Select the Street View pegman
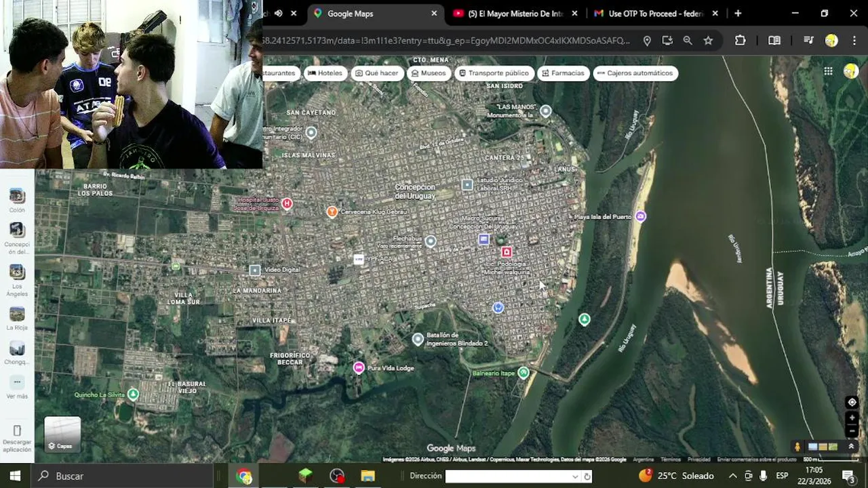This screenshot has width=868, height=488. coord(797,447)
